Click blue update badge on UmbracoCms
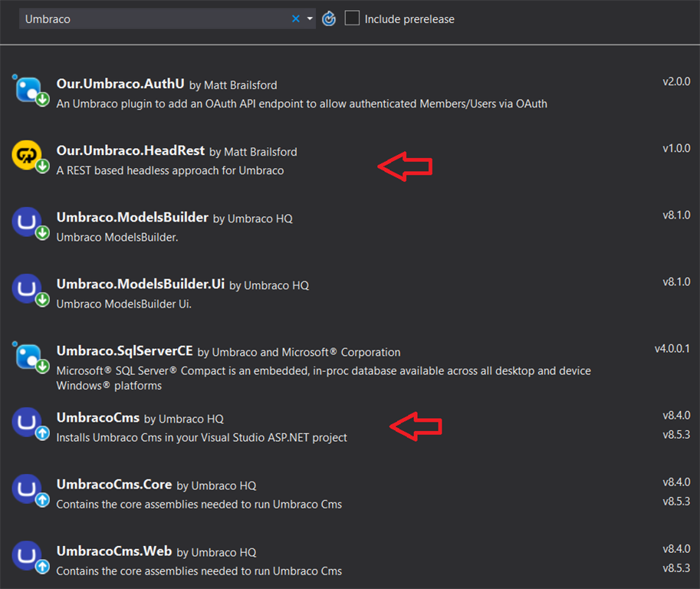 [x=42, y=433]
